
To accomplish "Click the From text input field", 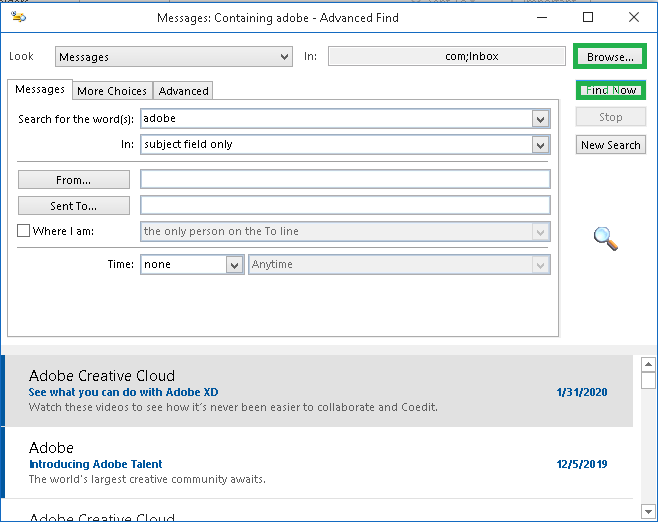I will pos(345,180).
